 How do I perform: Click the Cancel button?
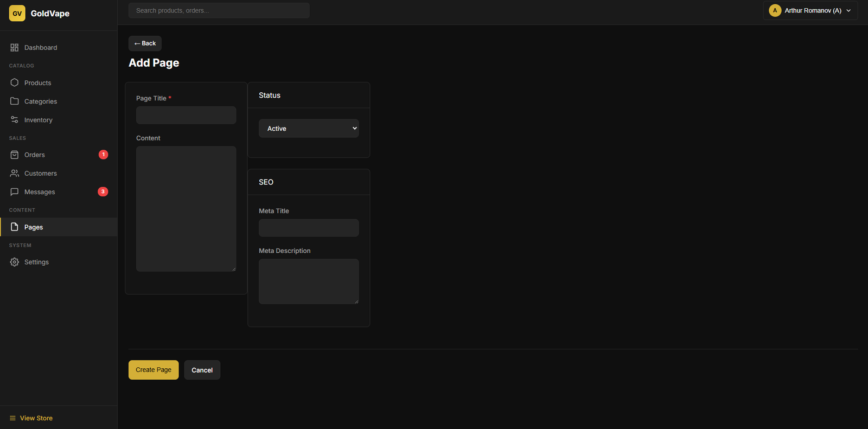[x=202, y=370]
